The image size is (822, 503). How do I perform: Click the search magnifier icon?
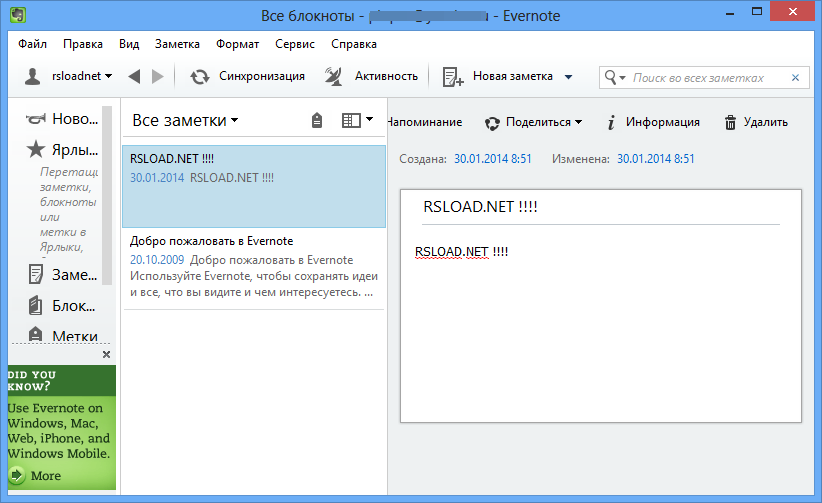pyautogui.click(x=610, y=77)
